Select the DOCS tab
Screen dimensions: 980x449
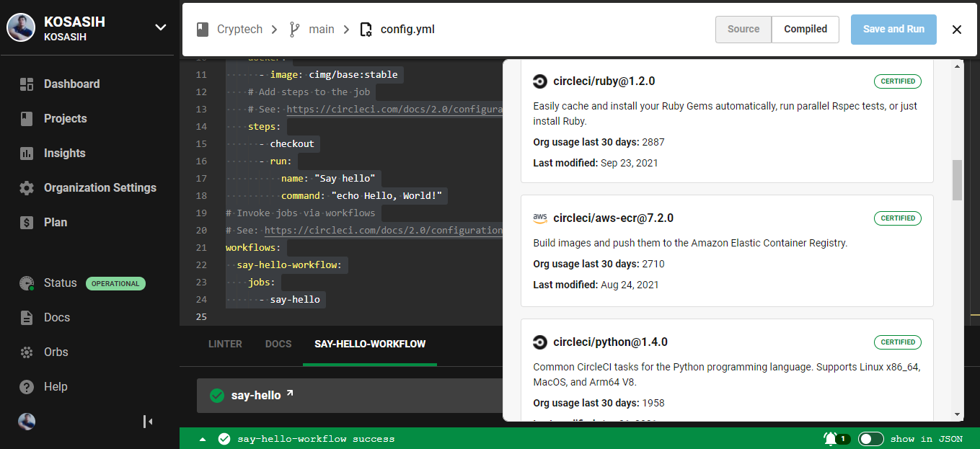(278, 344)
